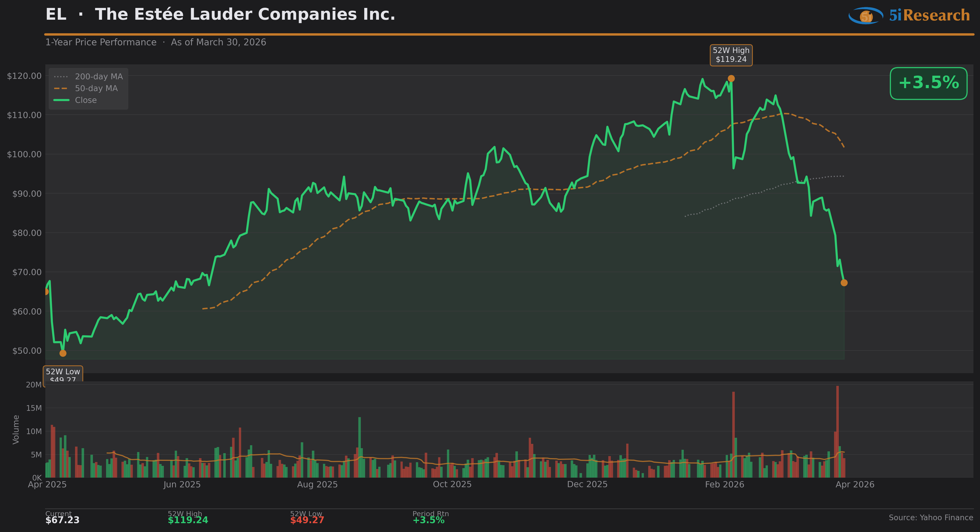Click the +3.5% return badge

928,83
